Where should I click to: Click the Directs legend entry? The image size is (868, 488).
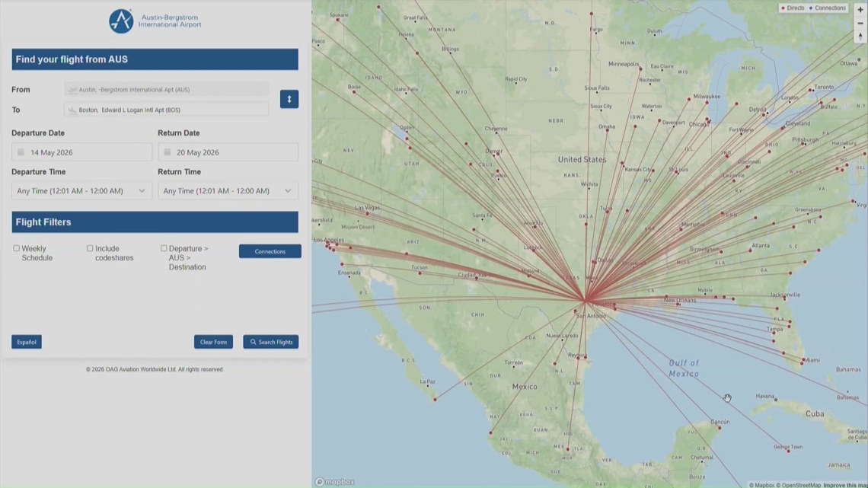[x=792, y=8]
